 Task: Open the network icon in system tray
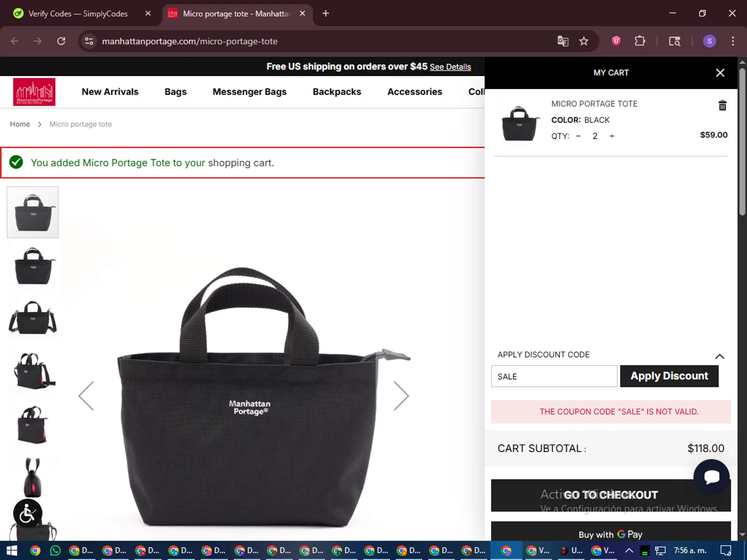660,551
